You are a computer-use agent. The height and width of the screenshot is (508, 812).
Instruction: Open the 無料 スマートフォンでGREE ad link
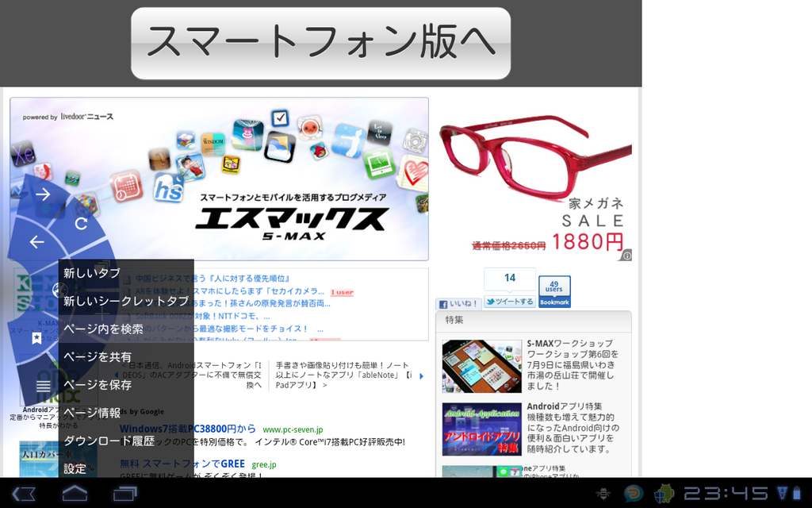pos(182,464)
